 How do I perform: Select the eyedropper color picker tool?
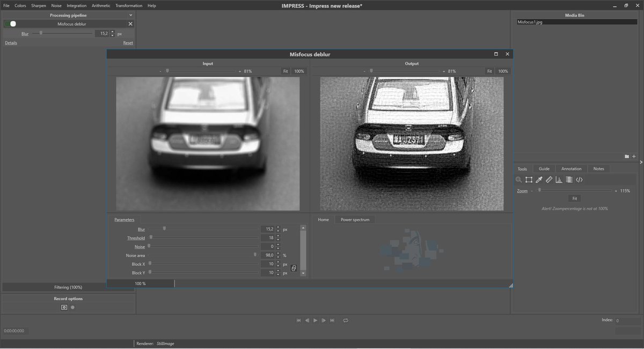tap(539, 180)
